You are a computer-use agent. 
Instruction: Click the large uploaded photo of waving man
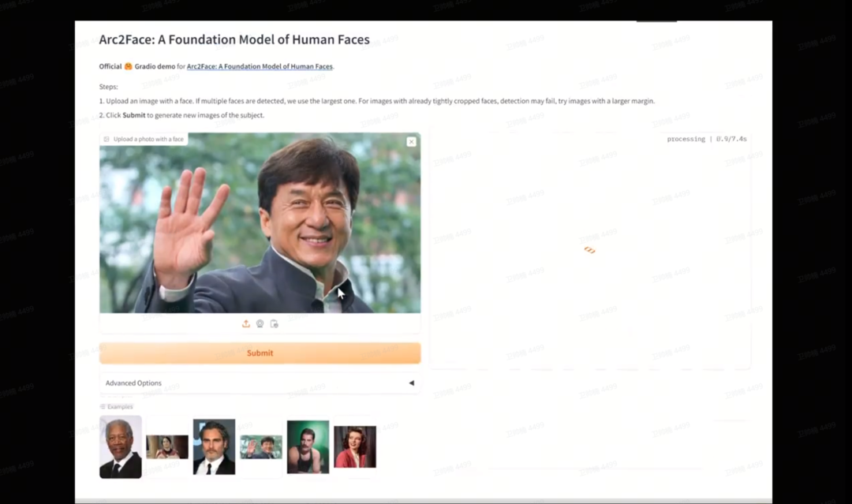(x=260, y=222)
